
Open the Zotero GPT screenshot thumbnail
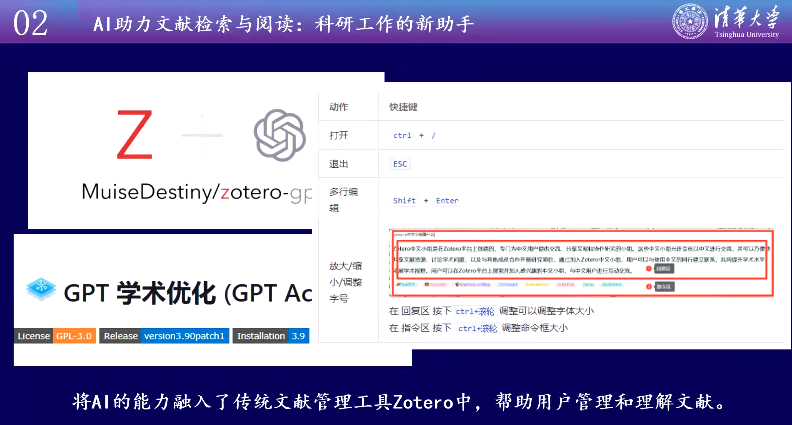[x=581, y=263]
